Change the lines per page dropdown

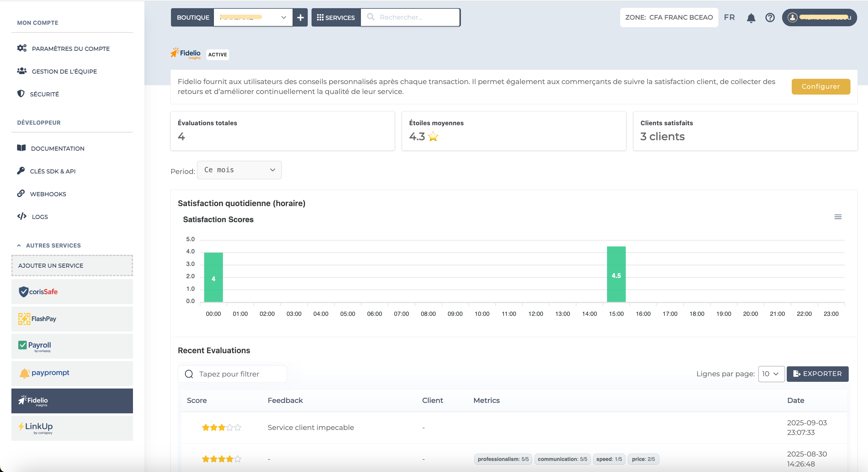click(771, 374)
